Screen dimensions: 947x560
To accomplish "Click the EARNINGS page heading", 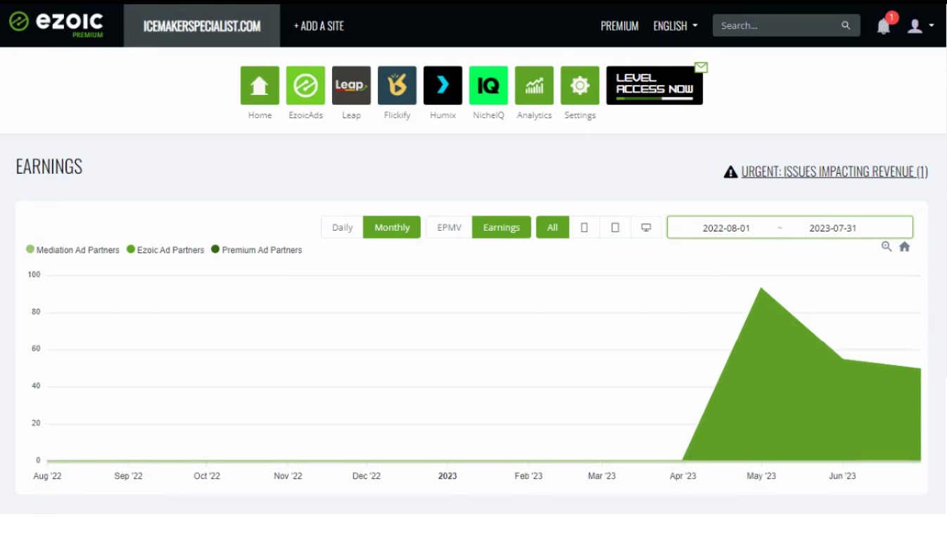I will click(x=49, y=167).
